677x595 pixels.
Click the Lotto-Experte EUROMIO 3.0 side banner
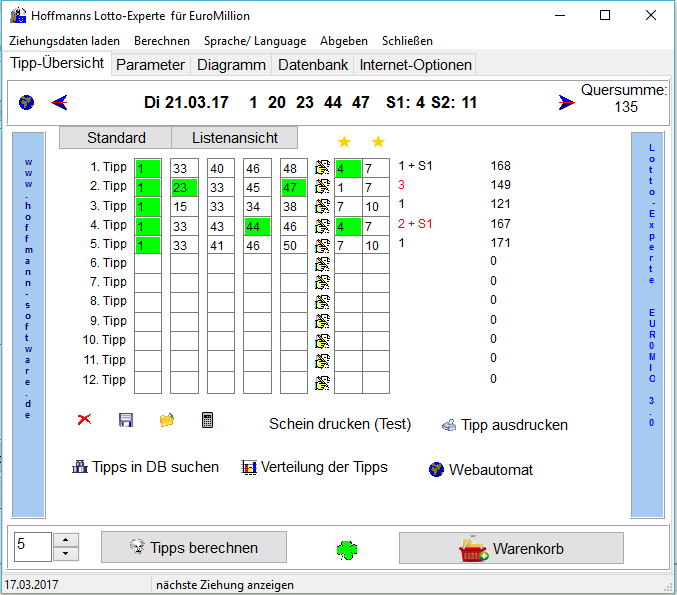(x=647, y=325)
